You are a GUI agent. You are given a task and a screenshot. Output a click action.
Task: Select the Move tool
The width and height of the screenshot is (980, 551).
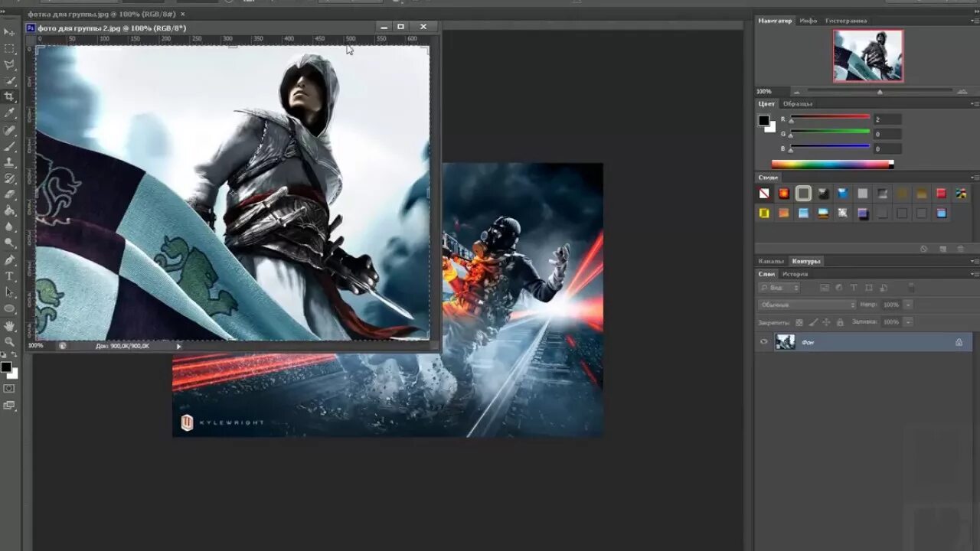9,32
